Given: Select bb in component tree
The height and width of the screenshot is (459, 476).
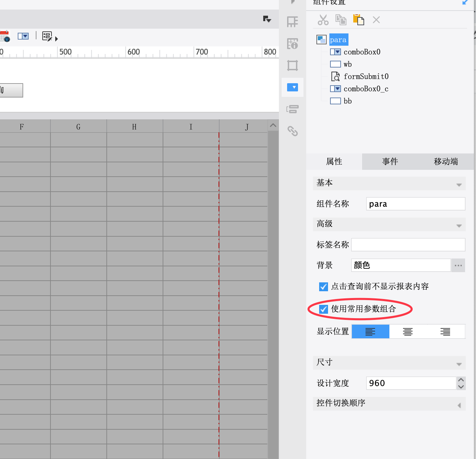Looking at the screenshot, I should pos(347,101).
